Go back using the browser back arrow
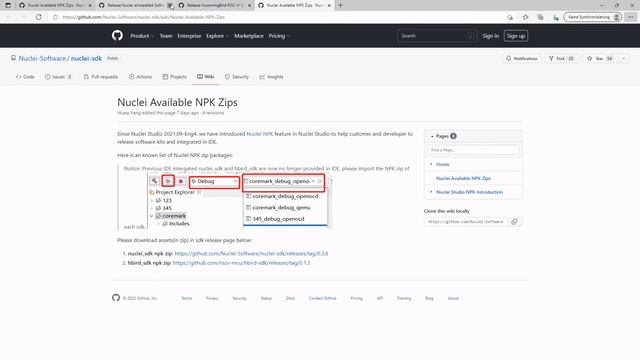The image size is (640, 360). 9,17
